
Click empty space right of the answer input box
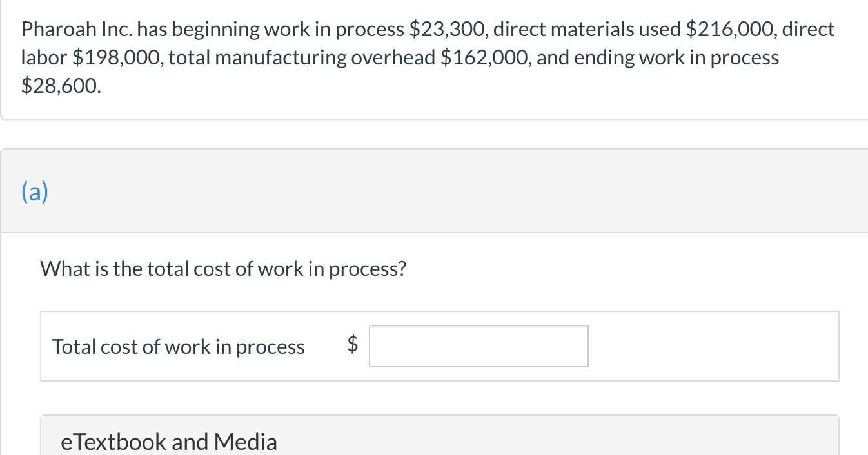pos(713,346)
